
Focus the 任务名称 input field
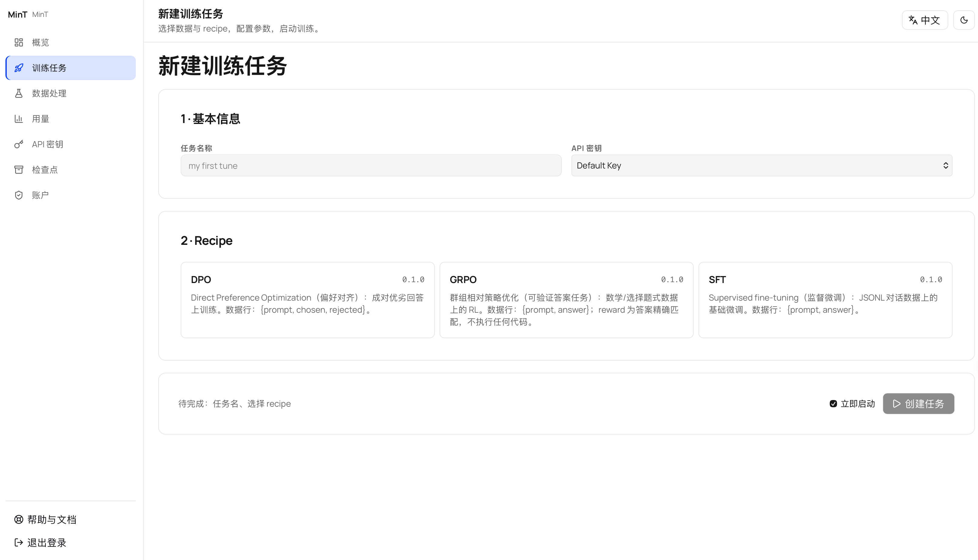coord(371,165)
